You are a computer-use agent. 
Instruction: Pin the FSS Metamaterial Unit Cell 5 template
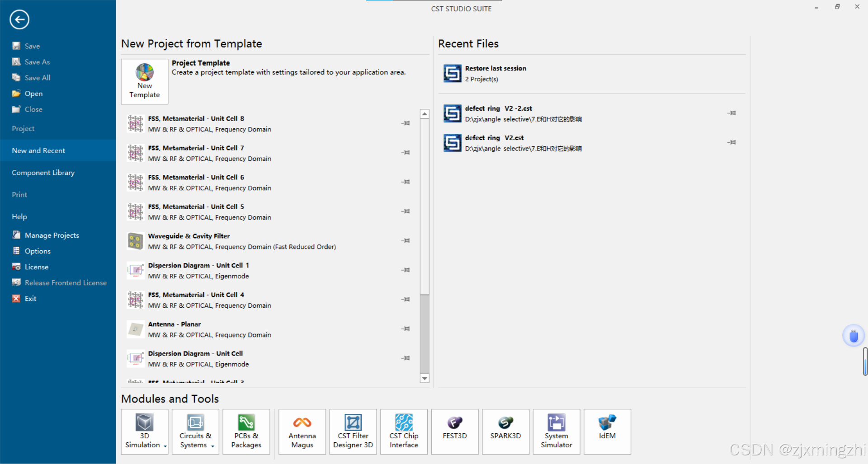406,211
